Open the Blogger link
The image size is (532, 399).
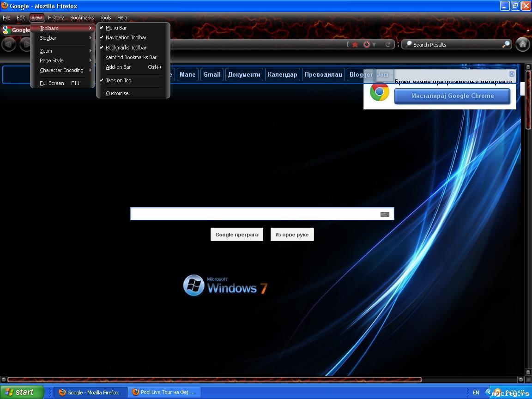[361, 75]
